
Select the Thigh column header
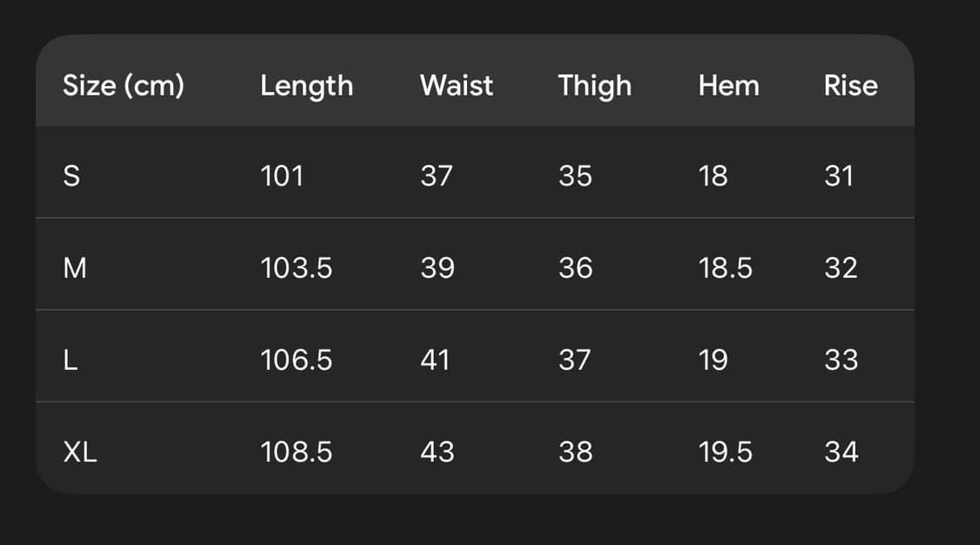595,85
